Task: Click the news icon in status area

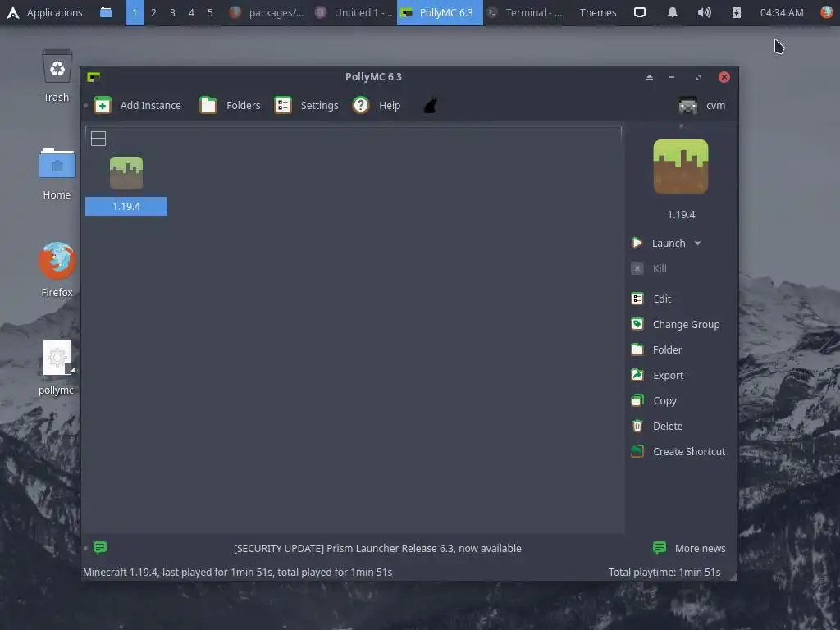Action: click(100, 547)
